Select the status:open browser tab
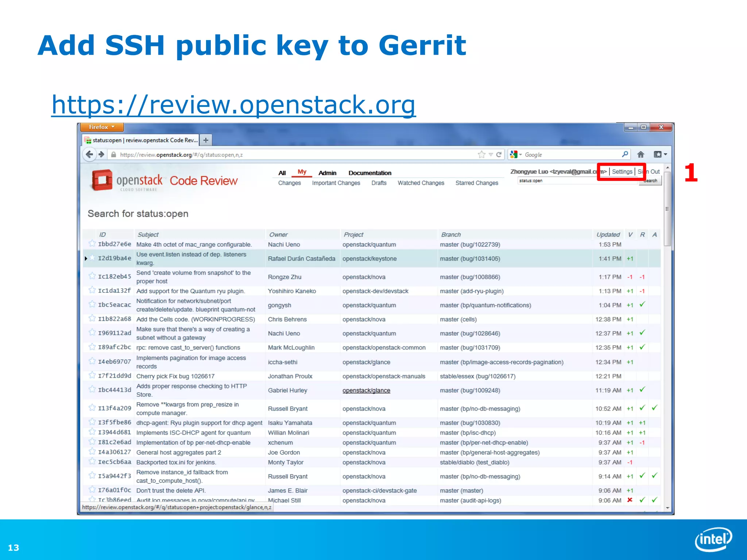 click(141, 140)
